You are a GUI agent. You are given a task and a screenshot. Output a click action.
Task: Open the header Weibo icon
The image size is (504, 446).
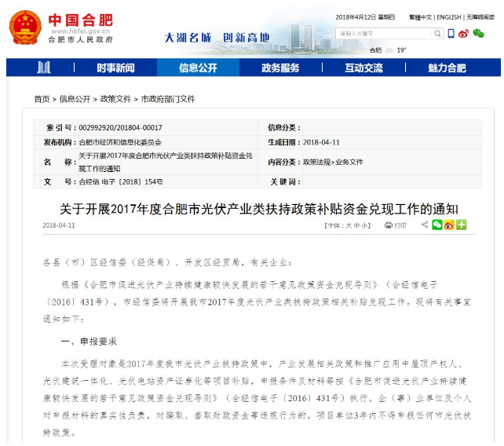(465, 34)
